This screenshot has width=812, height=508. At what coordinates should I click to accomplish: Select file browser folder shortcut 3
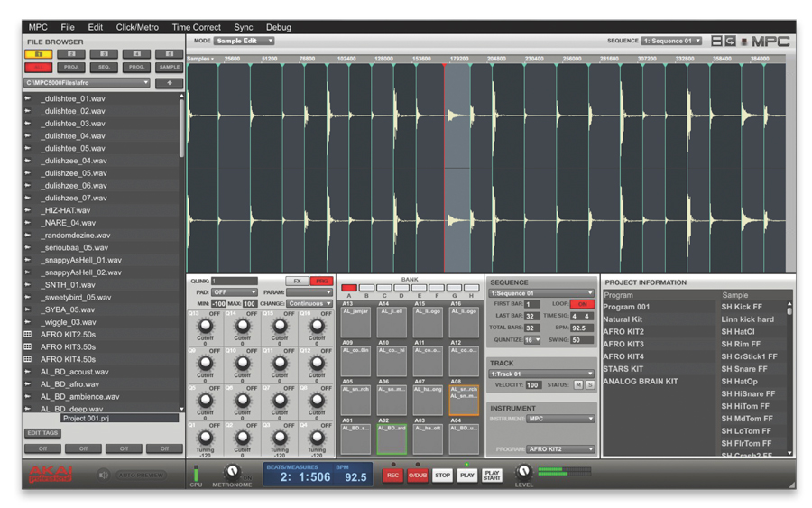click(x=104, y=54)
